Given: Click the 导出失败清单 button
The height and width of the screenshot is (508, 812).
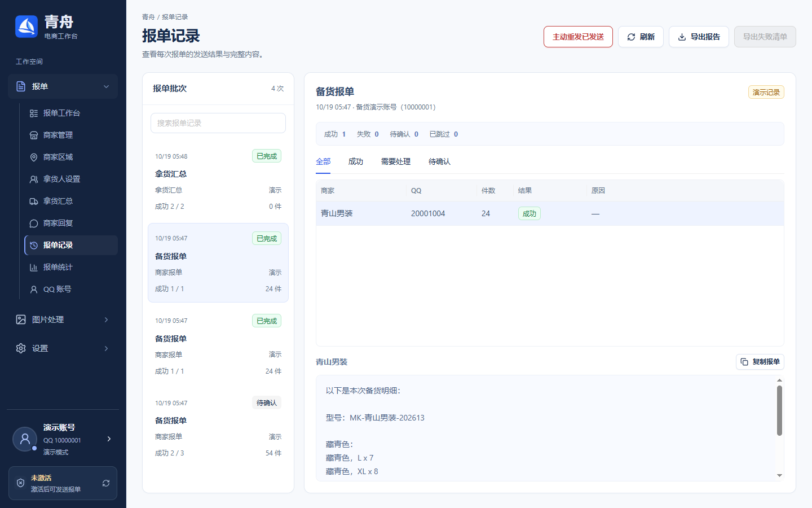Looking at the screenshot, I should coord(765,37).
